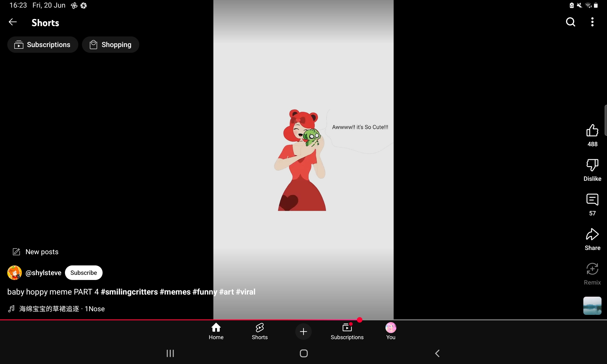Open the @shylsteve channel name
The image size is (607, 364).
43,273
